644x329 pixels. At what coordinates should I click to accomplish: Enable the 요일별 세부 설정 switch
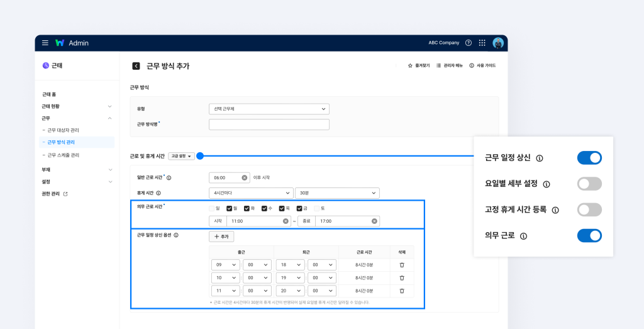tap(589, 184)
